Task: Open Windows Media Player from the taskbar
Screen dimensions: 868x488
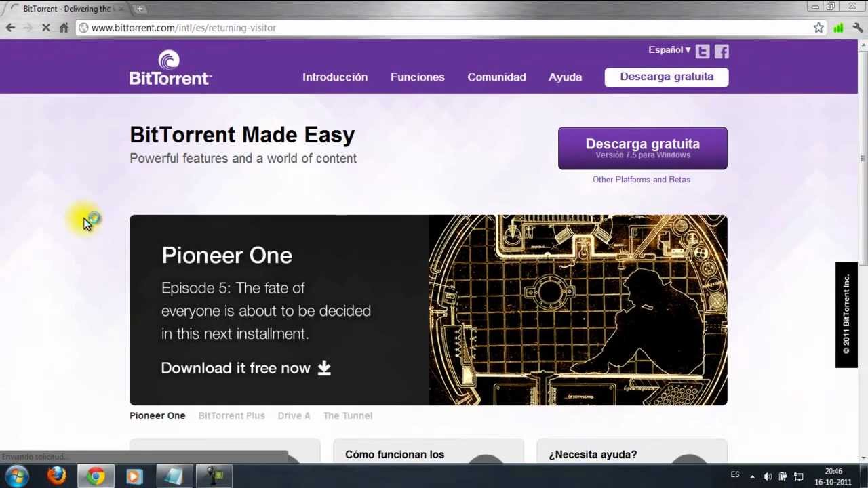Action: click(x=134, y=476)
